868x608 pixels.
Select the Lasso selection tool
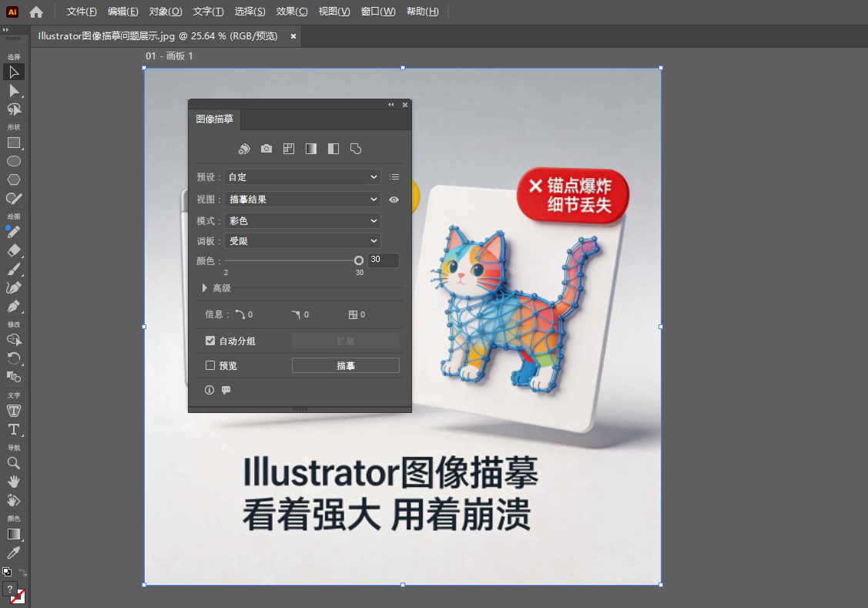tap(14, 109)
